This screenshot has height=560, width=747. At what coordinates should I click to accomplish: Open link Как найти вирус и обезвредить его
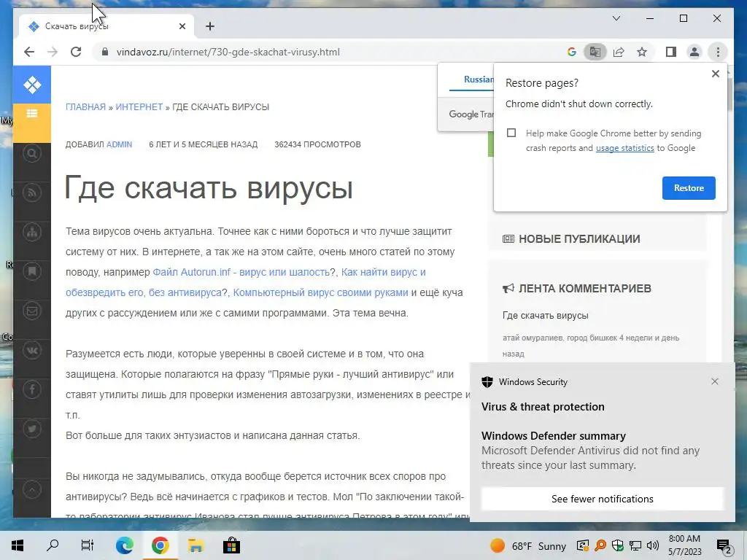(x=384, y=272)
